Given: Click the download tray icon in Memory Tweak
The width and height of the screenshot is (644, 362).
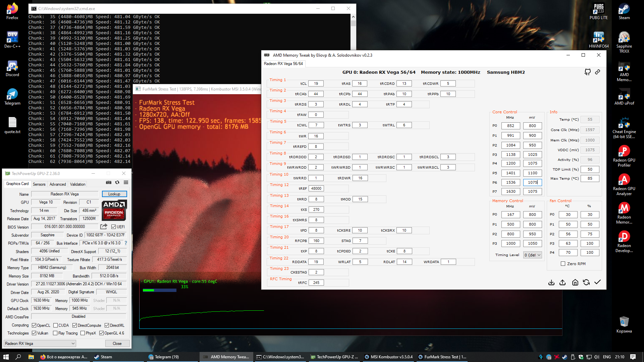Looking at the screenshot, I should (x=551, y=282).
